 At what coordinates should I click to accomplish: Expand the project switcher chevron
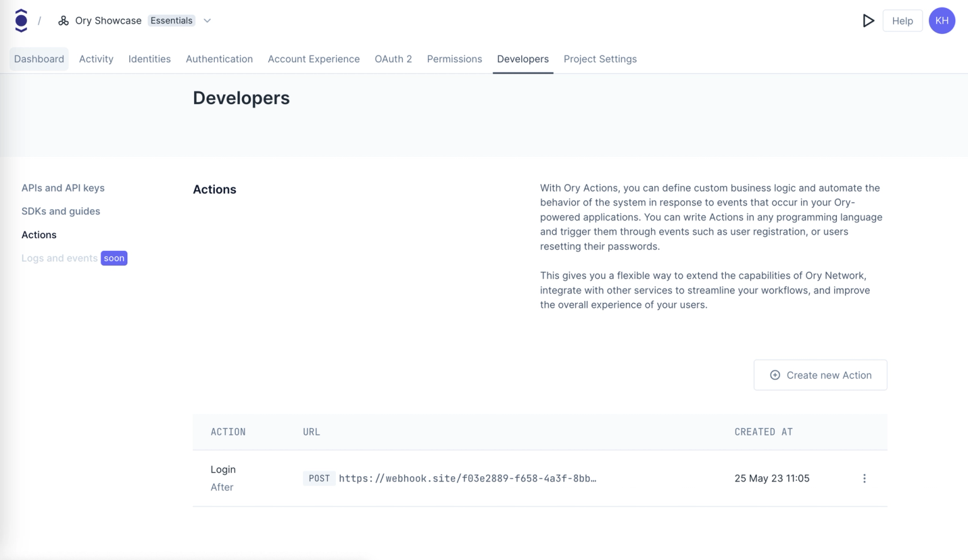[207, 21]
